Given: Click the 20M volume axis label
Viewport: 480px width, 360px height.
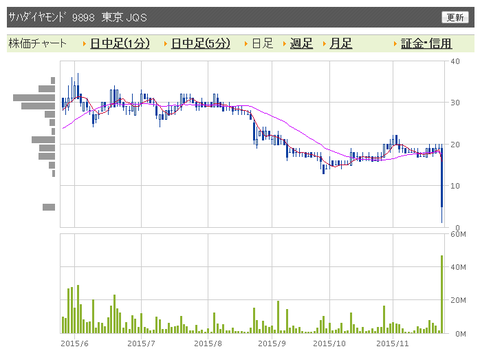Looking at the screenshot, I should tap(458, 300).
